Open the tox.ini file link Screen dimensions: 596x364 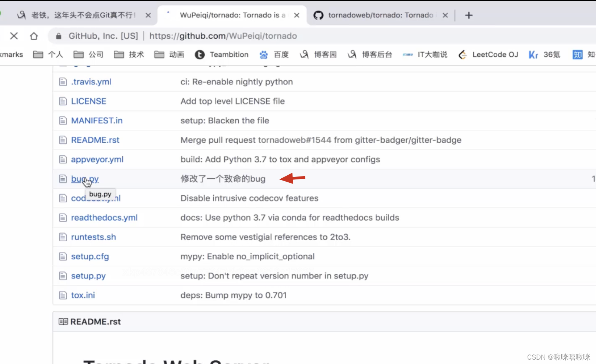pos(83,295)
